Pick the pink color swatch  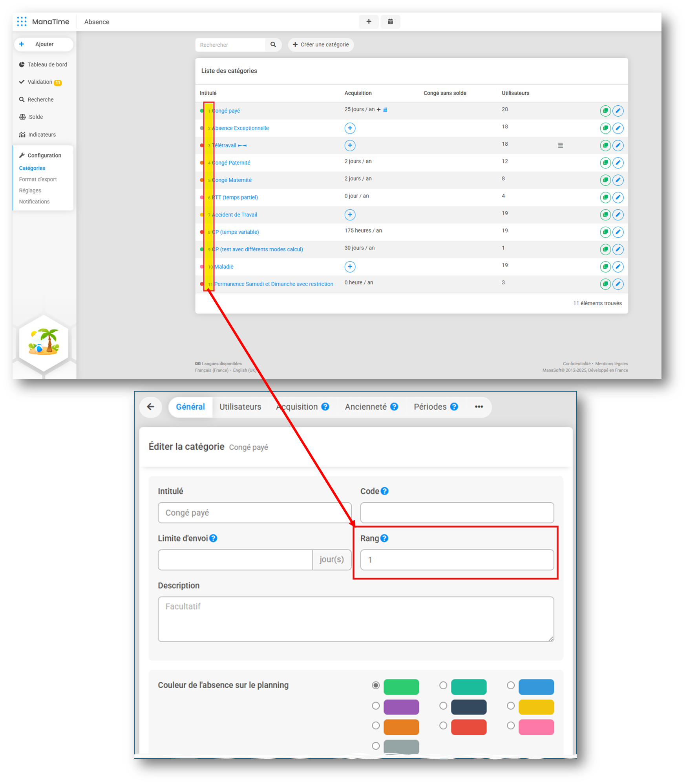(536, 727)
